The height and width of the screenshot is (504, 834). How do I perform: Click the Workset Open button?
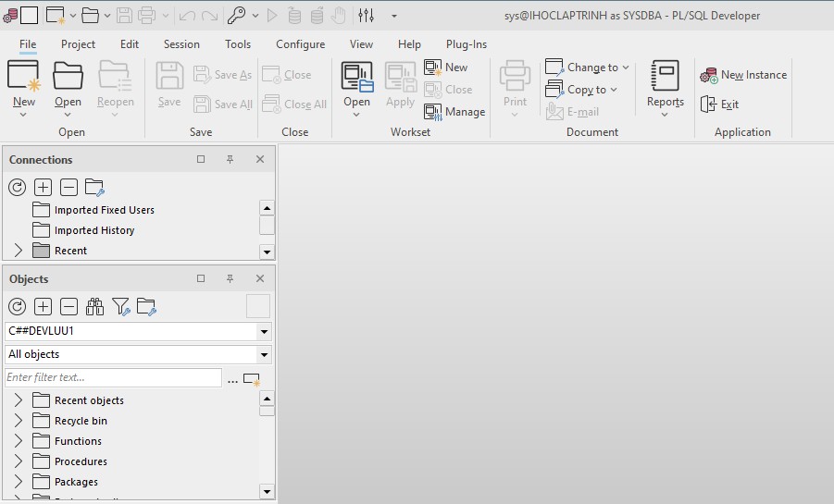point(356,88)
